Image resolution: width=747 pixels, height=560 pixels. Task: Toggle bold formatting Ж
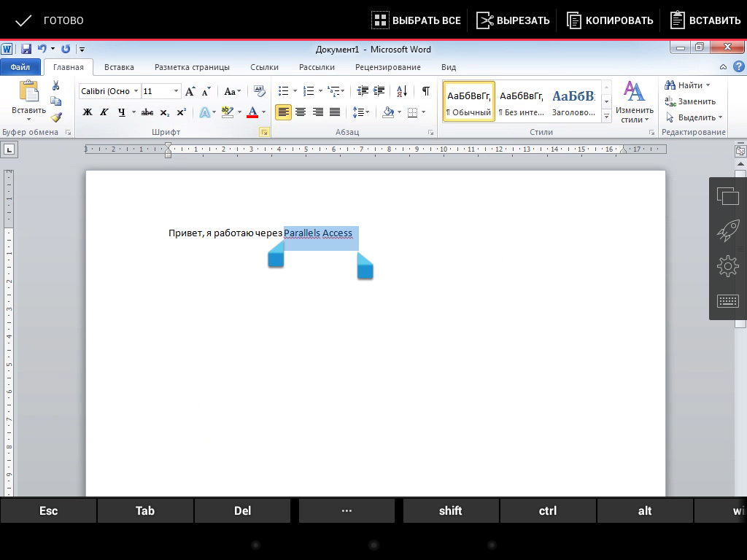click(x=88, y=112)
